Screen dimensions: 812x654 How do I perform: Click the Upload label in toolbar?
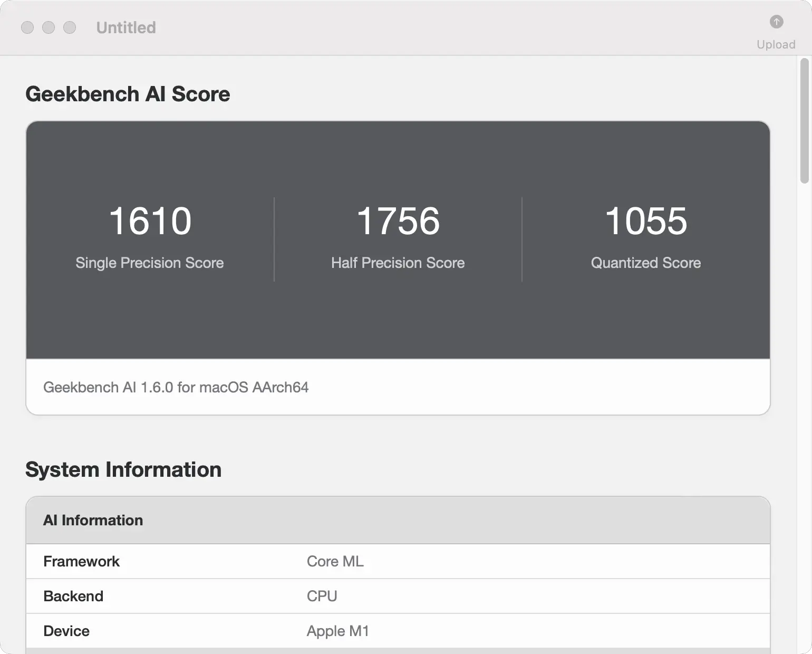(x=776, y=44)
